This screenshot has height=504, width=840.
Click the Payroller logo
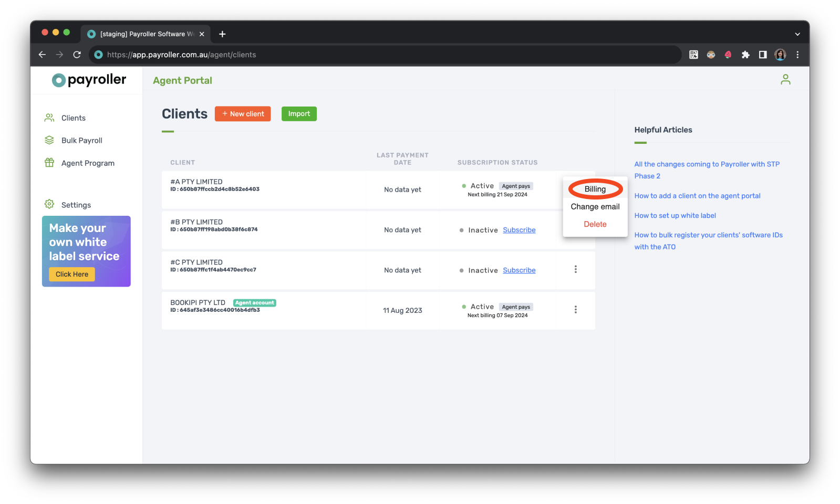(89, 80)
